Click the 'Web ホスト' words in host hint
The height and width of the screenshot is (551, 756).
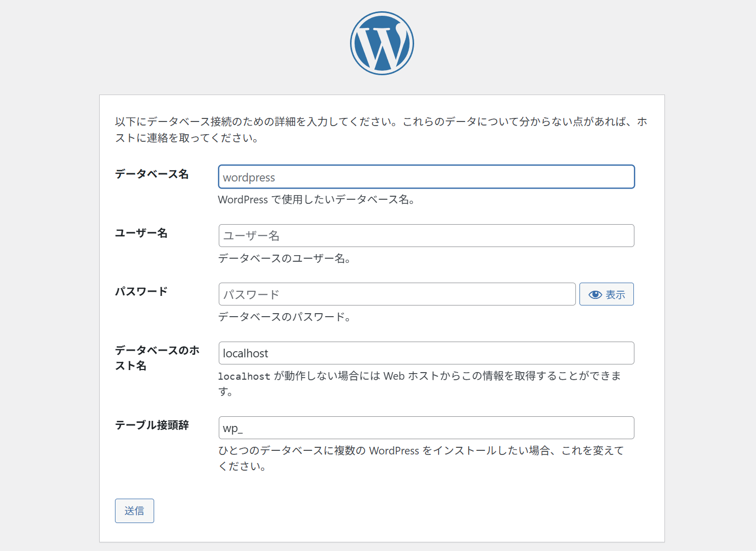[x=410, y=376]
